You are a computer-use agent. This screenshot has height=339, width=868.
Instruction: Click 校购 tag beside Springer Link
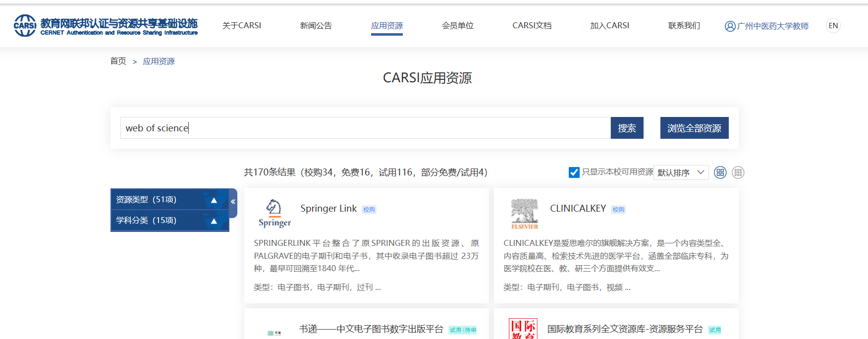[369, 210]
